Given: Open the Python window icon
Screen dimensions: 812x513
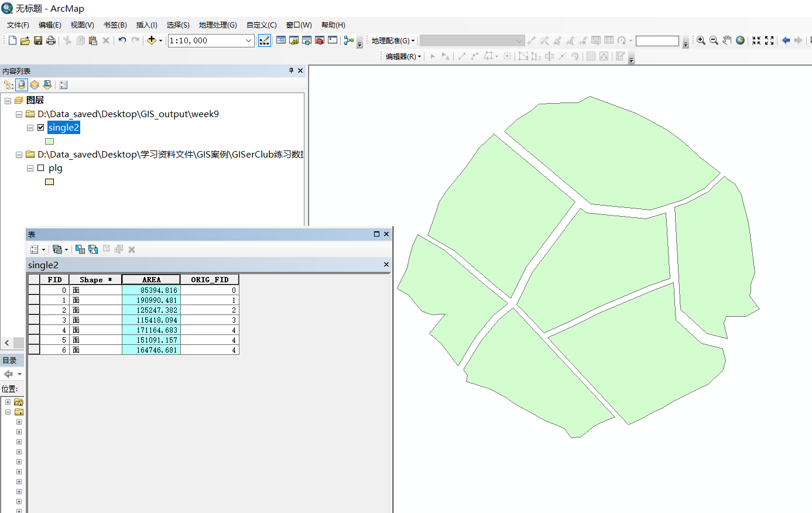Looking at the screenshot, I should coord(333,40).
